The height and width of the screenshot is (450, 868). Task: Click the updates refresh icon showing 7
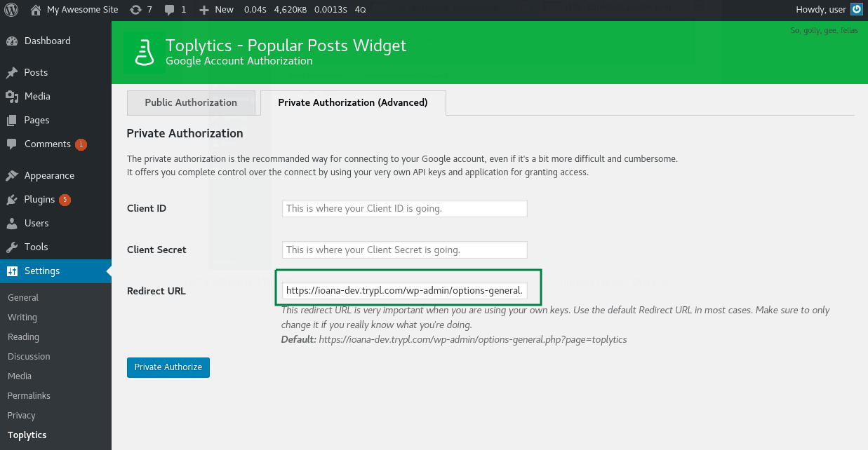pyautogui.click(x=135, y=10)
